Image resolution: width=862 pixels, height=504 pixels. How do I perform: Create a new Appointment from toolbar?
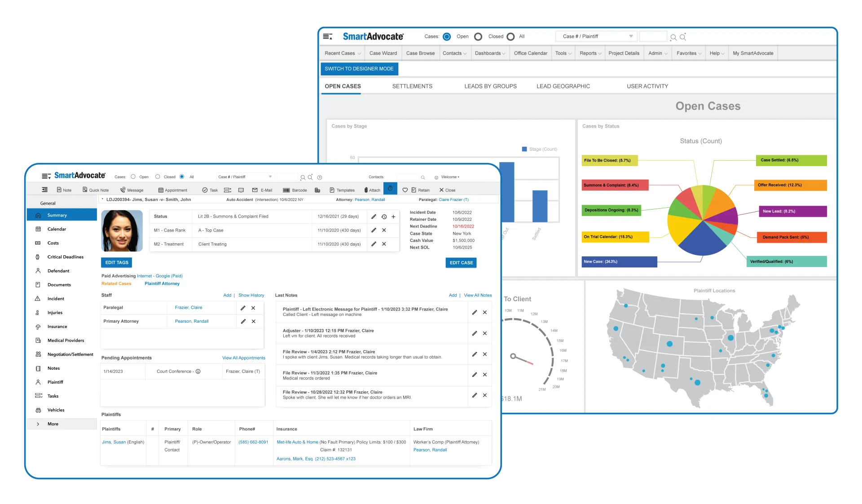[172, 190]
